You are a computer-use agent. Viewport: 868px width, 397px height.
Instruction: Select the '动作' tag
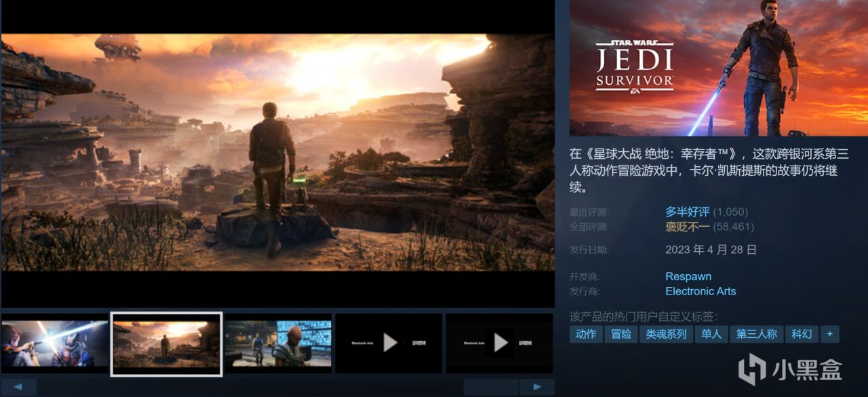coord(586,334)
